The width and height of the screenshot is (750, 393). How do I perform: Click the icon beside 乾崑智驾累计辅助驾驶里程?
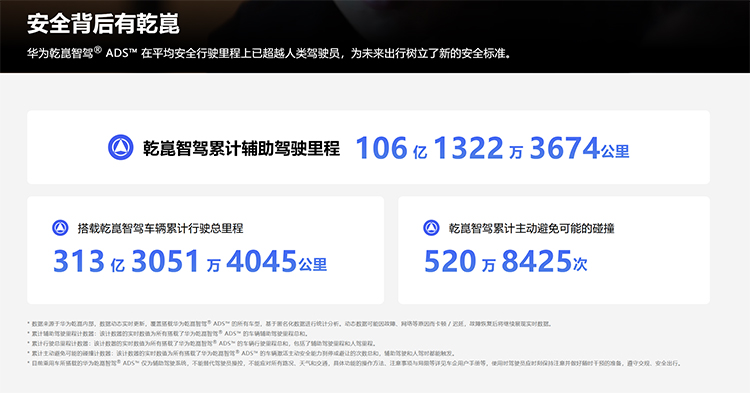[121, 147]
